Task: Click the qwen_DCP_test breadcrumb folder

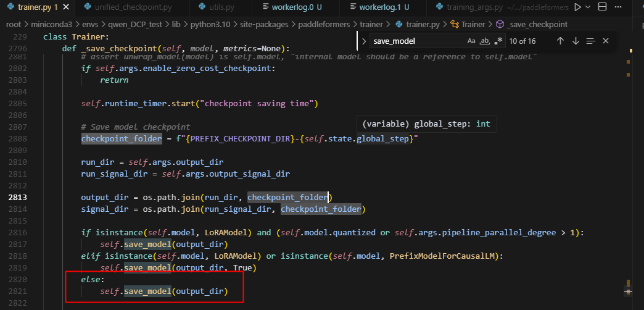Action: (131, 24)
